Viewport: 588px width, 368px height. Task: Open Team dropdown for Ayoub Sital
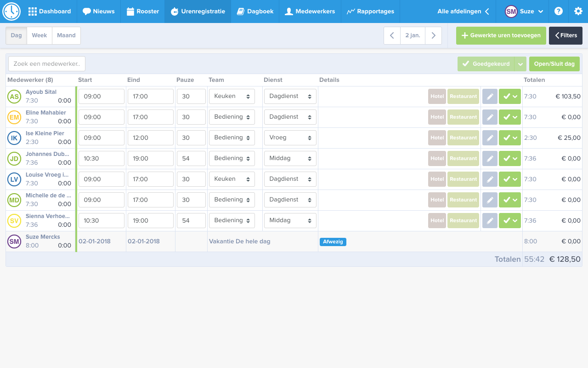pos(232,97)
